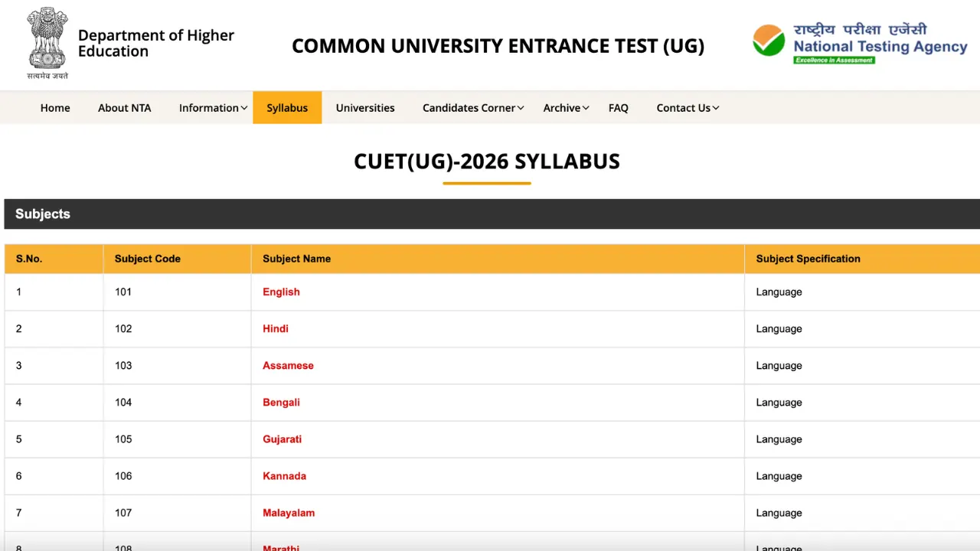Click the Assamese subject link
Screen dimensions: 980x551
pos(288,365)
